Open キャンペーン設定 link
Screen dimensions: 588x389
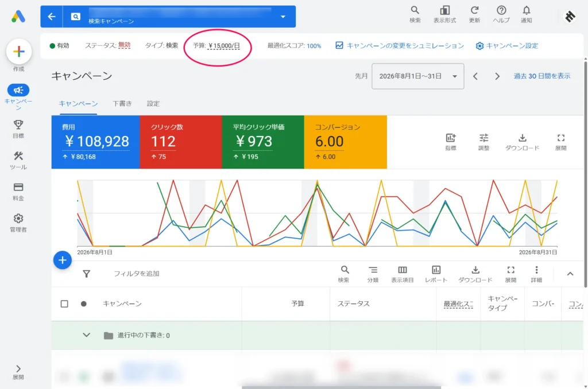(x=507, y=46)
